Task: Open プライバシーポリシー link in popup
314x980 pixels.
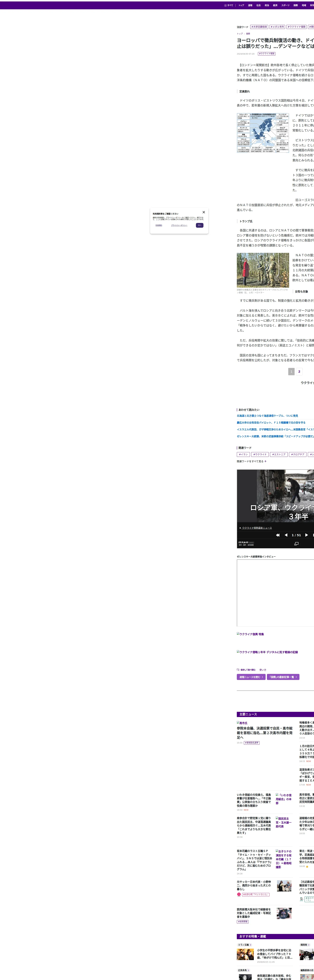Action: [x=179, y=225]
